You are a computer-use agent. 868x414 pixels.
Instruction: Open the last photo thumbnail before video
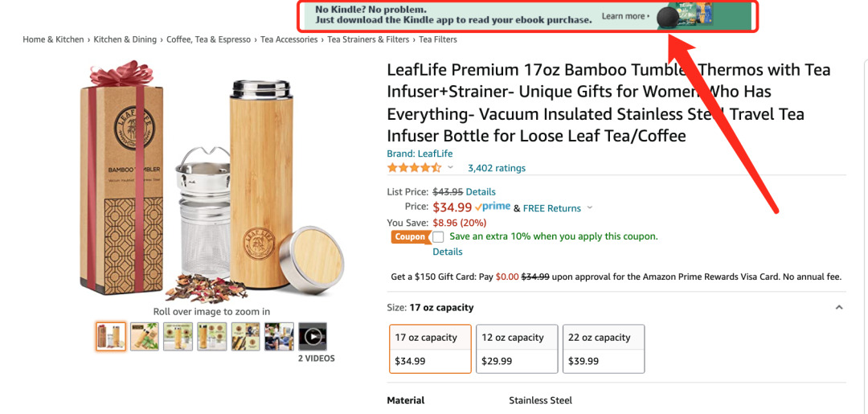point(279,336)
